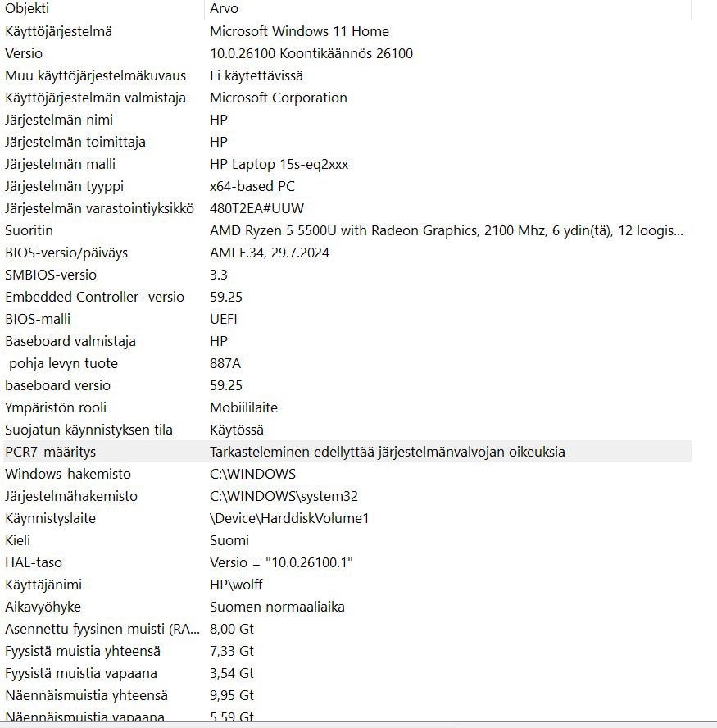Click the value Mobiililaite
This screenshot has width=717, height=728.
coord(243,407)
